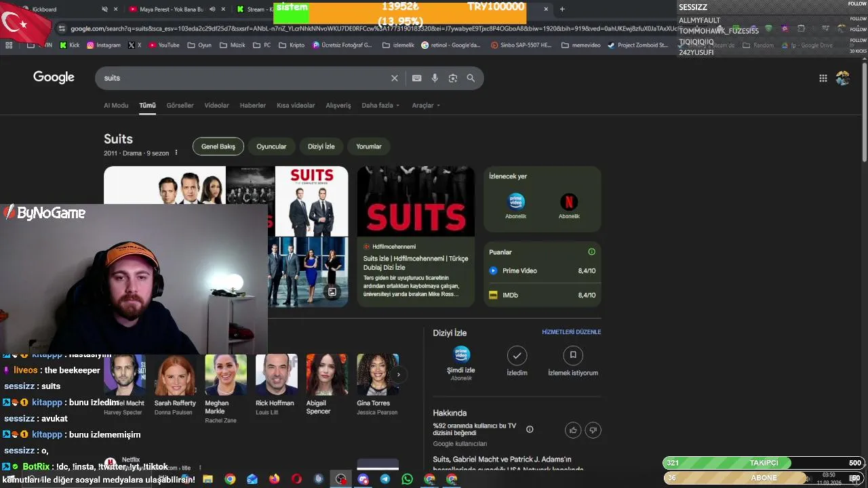Open the on-screen keyboard input tool
868x488 pixels.
pyautogui.click(x=416, y=78)
